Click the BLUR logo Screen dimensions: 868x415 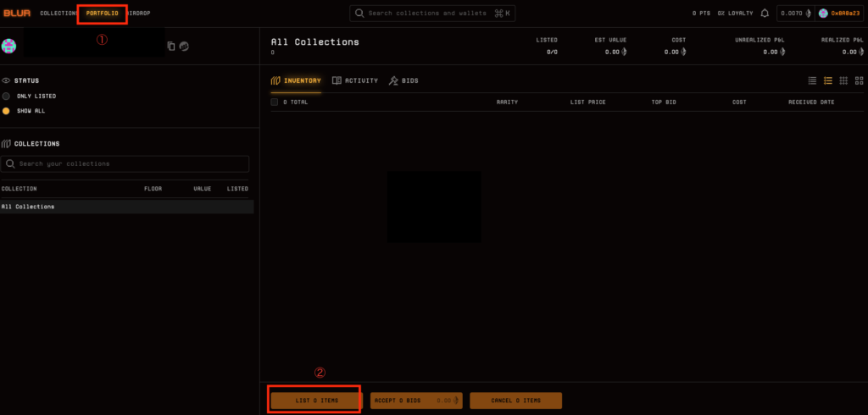[x=17, y=13]
